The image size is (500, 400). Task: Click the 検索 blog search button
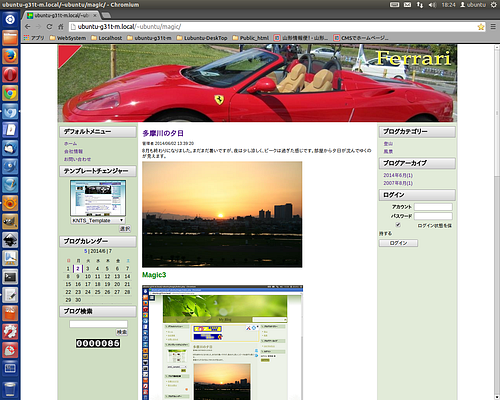122,332
